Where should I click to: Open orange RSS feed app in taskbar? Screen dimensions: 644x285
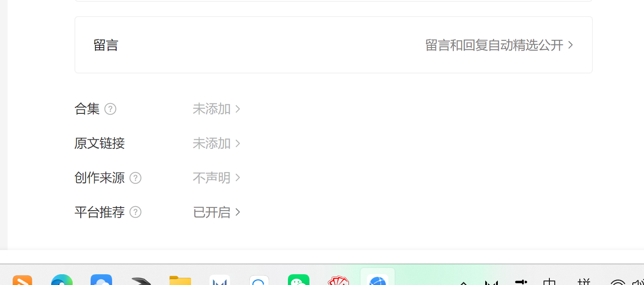22,280
